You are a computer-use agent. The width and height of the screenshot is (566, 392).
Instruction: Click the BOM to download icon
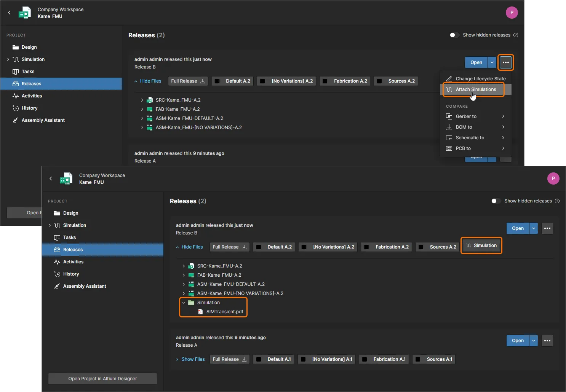pyautogui.click(x=449, y=127)
